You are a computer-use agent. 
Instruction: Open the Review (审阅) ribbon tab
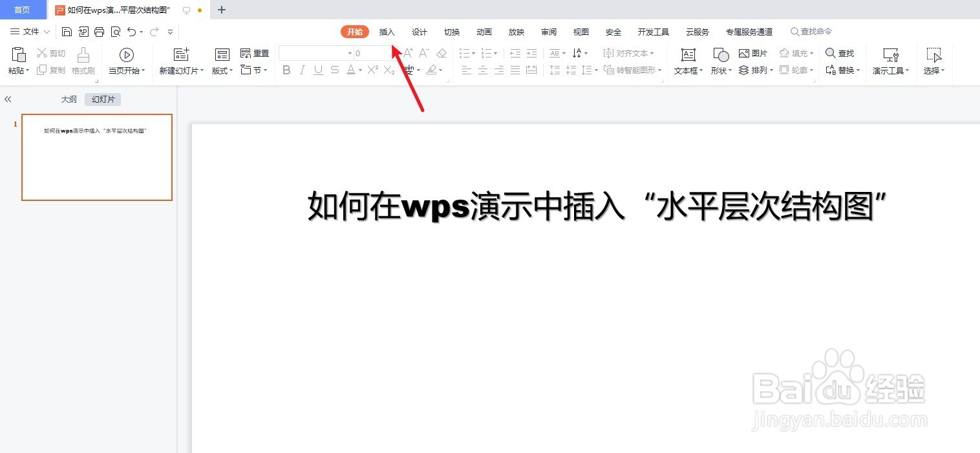[x=549, y=32]
